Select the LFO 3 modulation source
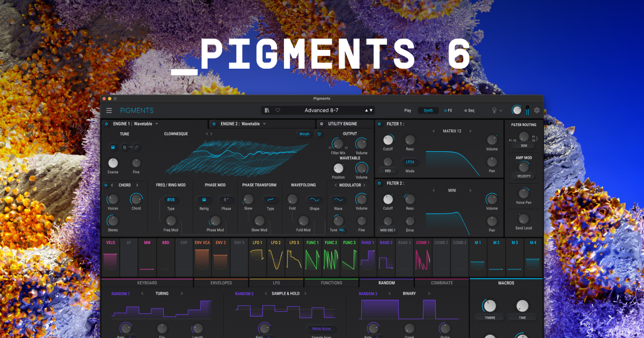 coord(294,257)
